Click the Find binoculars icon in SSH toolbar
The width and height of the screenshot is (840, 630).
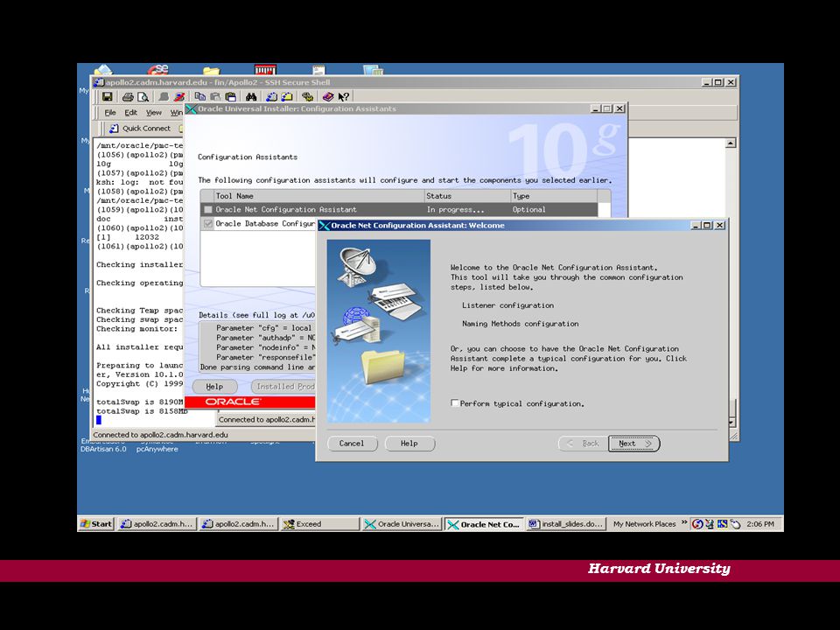point(251,97)
